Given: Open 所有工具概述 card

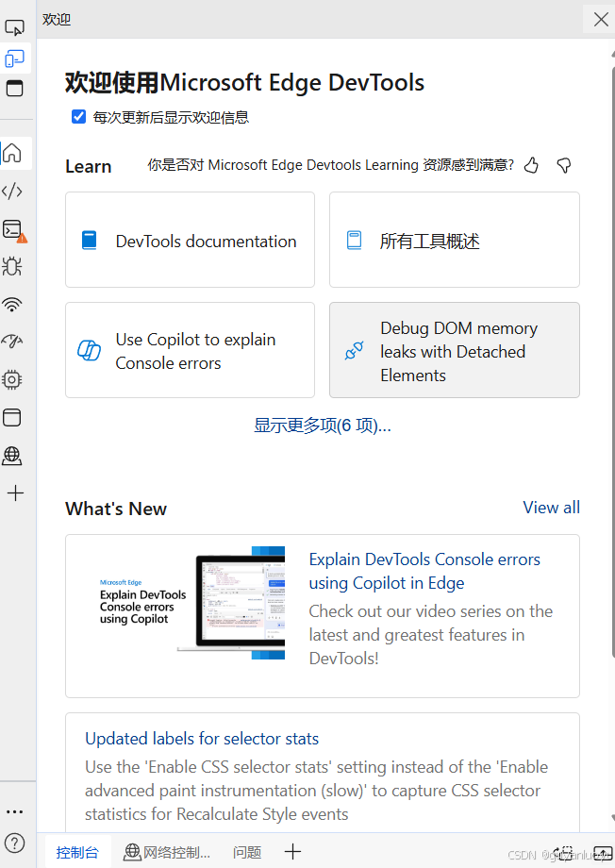Looking at the screenshot, I should click(x=455, y=240).
